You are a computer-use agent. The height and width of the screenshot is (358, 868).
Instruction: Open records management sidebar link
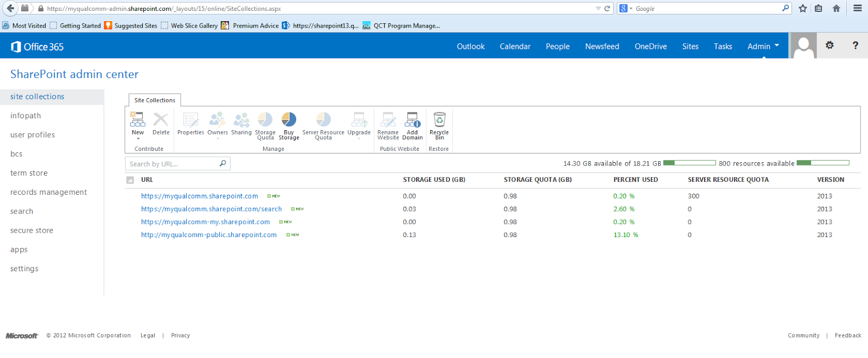(x=48, y=192)
